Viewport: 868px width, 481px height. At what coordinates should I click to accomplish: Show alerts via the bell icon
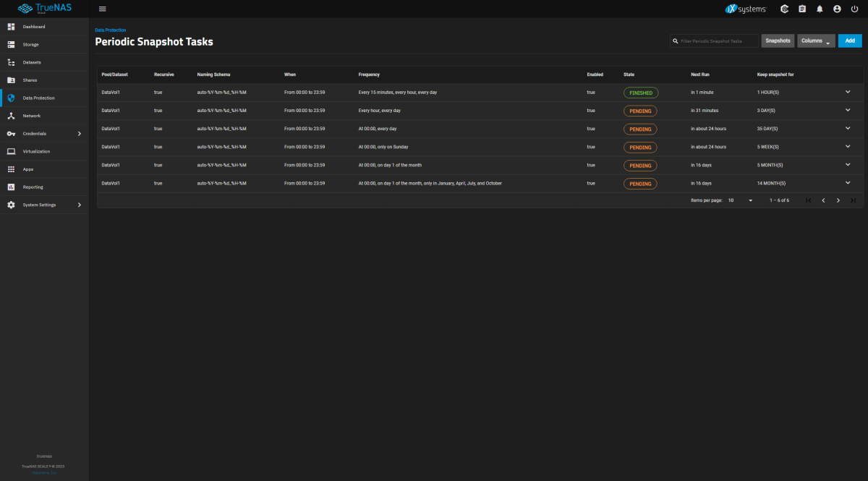point(820,9)
